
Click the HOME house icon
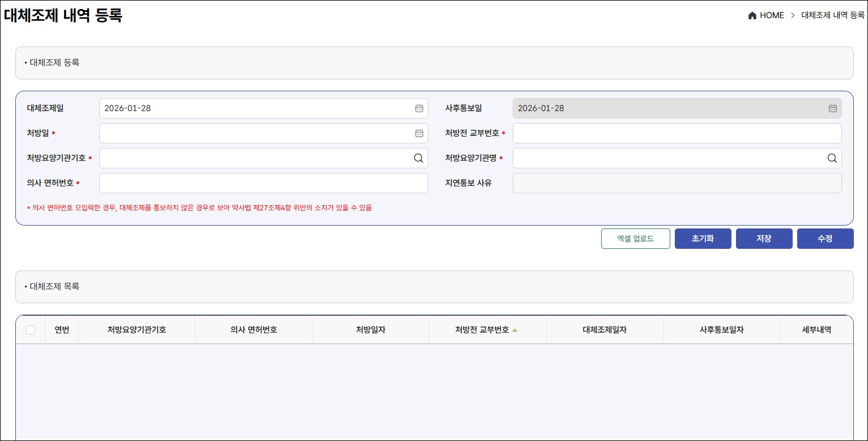(x=752, y=16)
